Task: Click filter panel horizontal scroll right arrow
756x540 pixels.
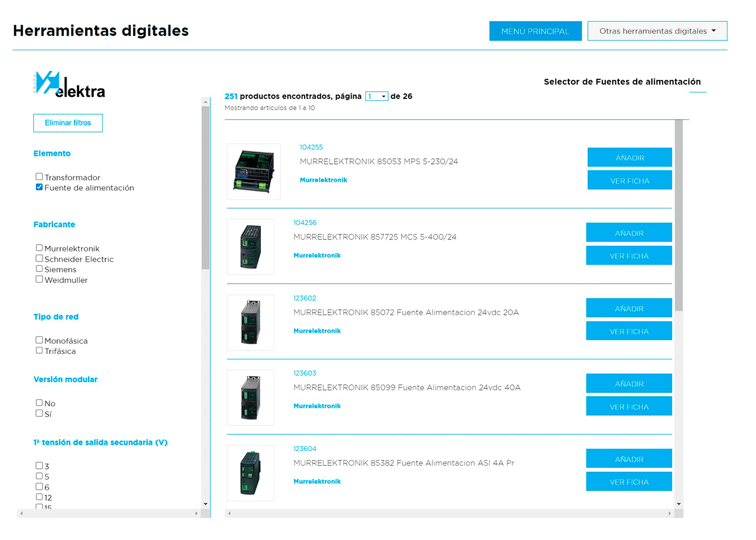Action: click(196, 513)
